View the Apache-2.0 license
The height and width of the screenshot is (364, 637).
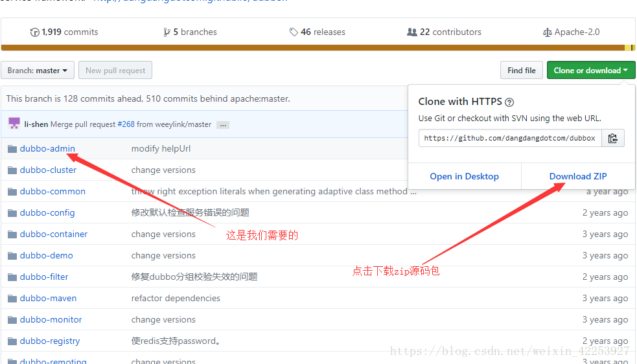pos(571,32)
